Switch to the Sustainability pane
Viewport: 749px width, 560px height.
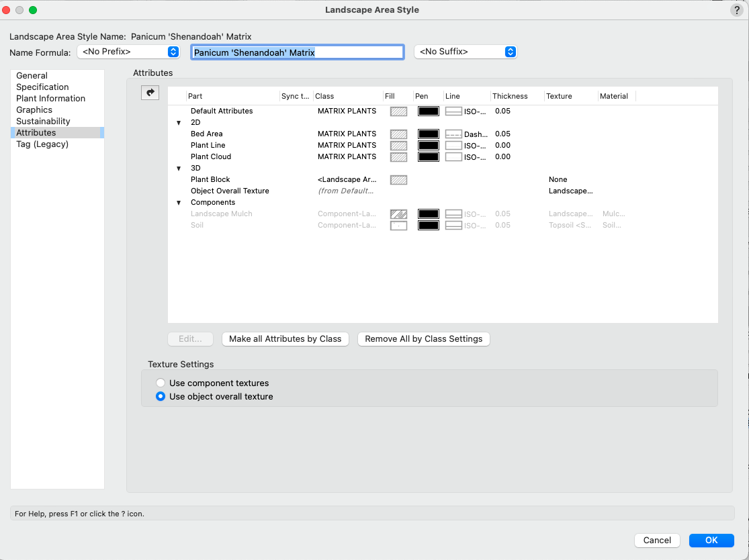tap(43, 122)
